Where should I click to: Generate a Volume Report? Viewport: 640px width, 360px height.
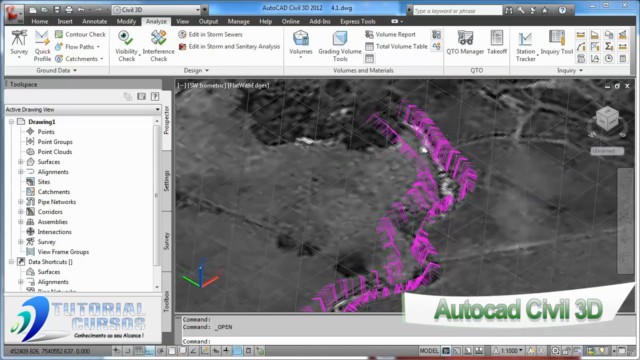391,35
